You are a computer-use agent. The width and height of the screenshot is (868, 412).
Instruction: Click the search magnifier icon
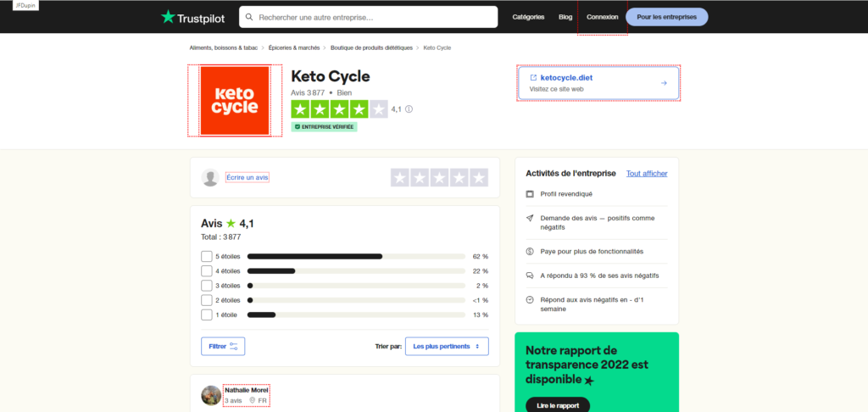[248, 17]
